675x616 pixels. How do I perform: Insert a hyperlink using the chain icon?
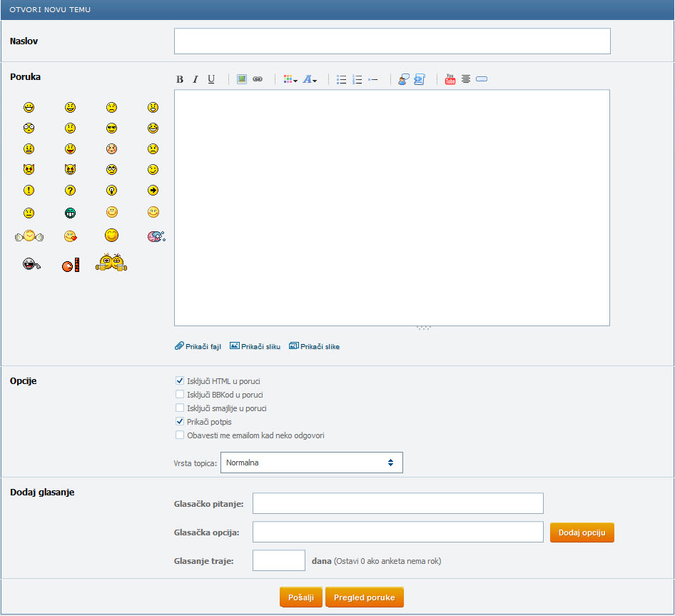(x=258, y=79)
